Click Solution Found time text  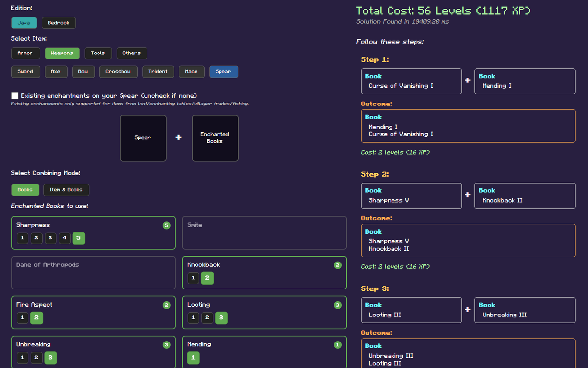(402, 22)
